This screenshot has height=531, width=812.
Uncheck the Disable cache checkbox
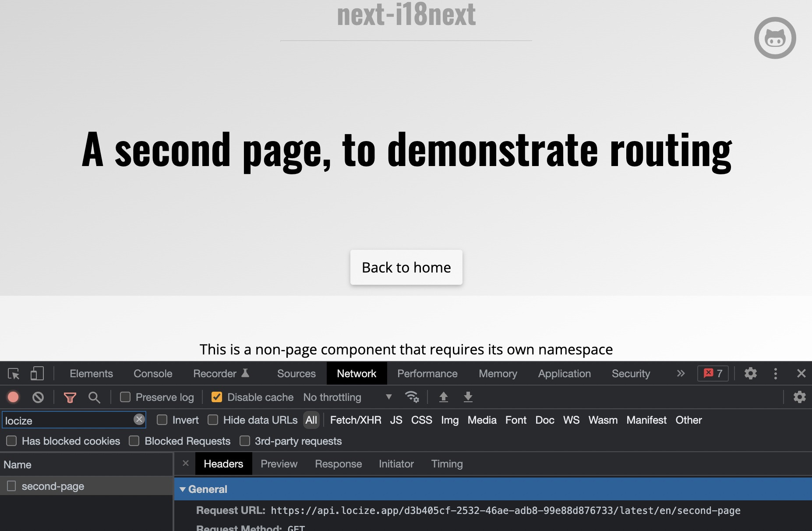tap(217, 397)
